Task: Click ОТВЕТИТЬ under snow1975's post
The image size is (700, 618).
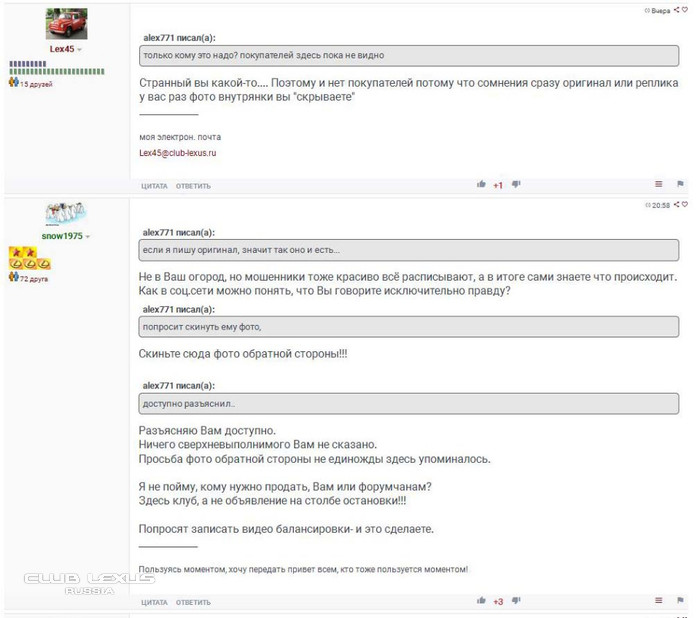Action: [193, 602]
